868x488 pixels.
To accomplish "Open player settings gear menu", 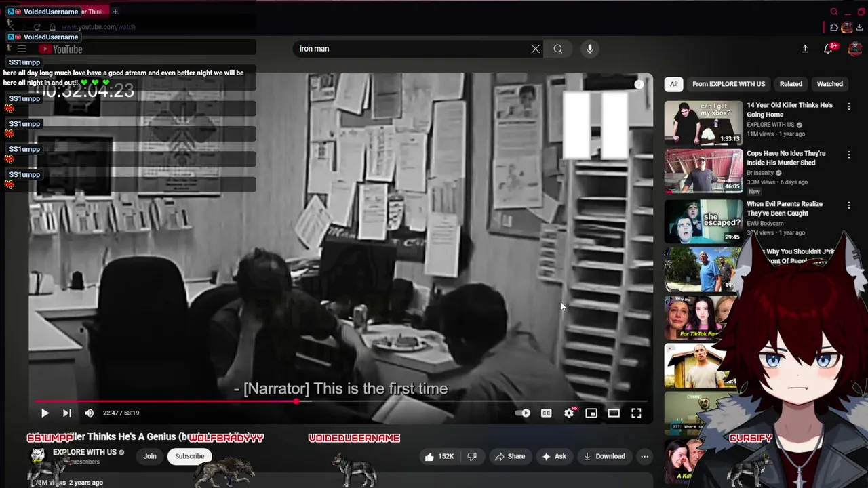I will point(569,413).
